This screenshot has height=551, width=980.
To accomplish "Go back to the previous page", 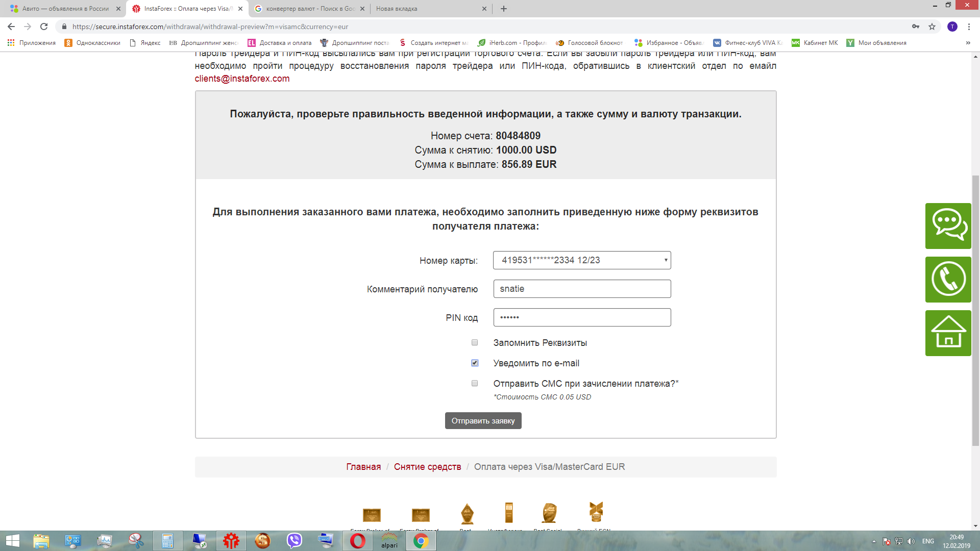I will pos(11,27).
